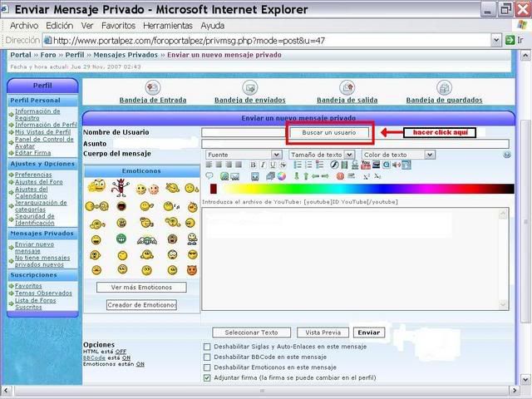
Task: Follow the Editar Firma sidebar link
Action: pos(32,153)
